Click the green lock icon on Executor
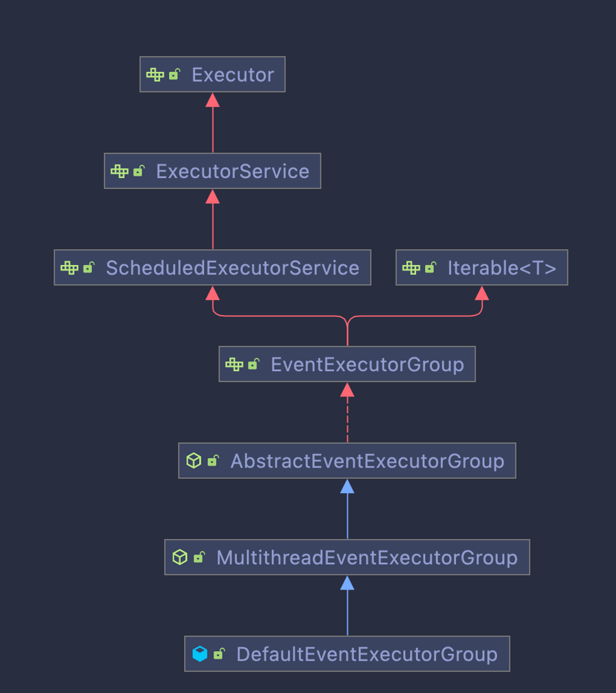Viewport: 616px width, 693px height. click(175, 75)
